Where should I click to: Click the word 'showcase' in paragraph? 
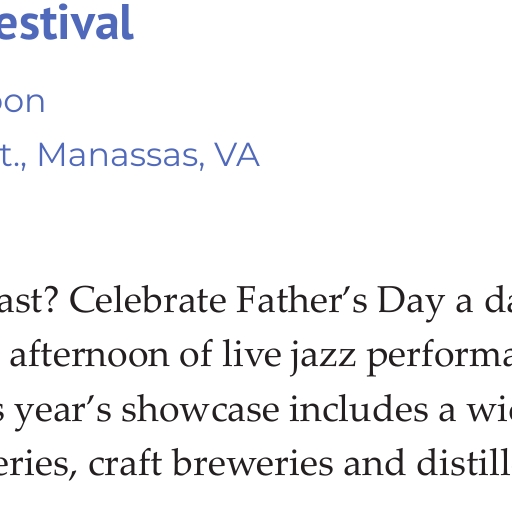click(200, 409)
